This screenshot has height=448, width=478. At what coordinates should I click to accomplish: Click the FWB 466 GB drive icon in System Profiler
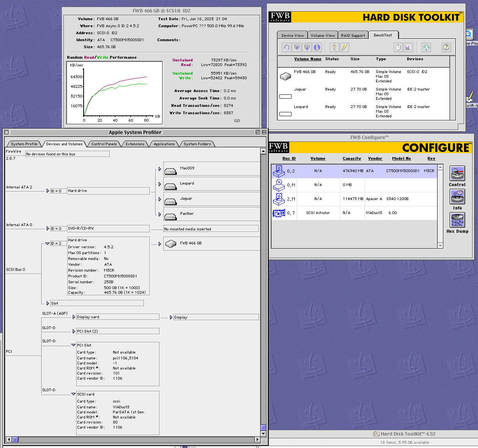pos(171,244)
